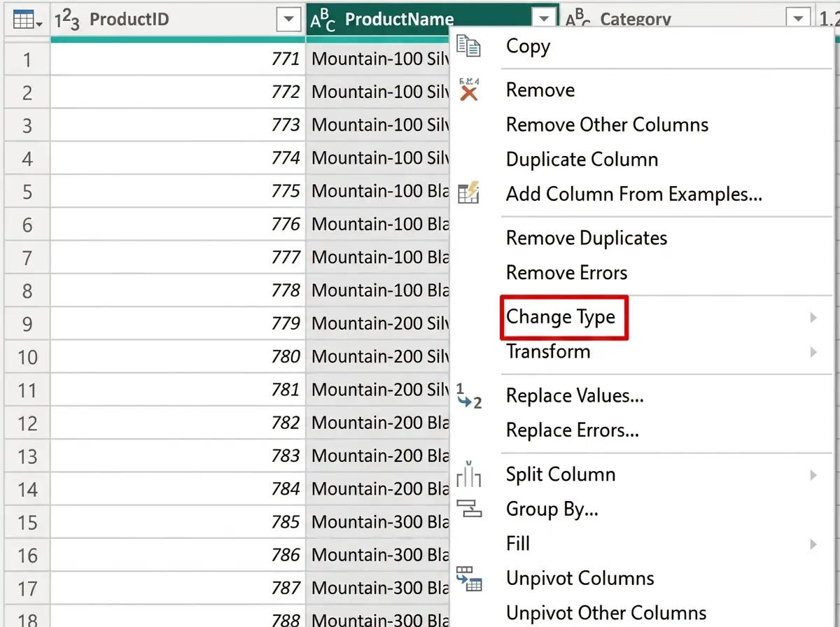This screenshot has height=627, width=840.
Task: Click row number 13
Action: pyautogui.click(x=27, y=457)
